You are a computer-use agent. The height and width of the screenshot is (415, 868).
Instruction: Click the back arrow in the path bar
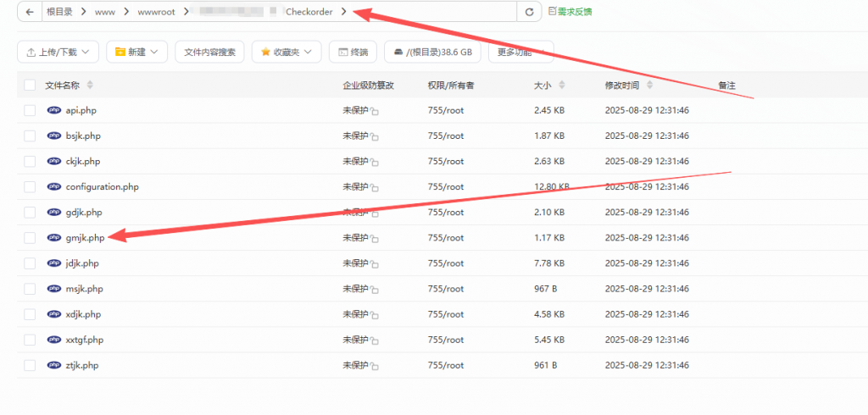click(x=30, y=12)
